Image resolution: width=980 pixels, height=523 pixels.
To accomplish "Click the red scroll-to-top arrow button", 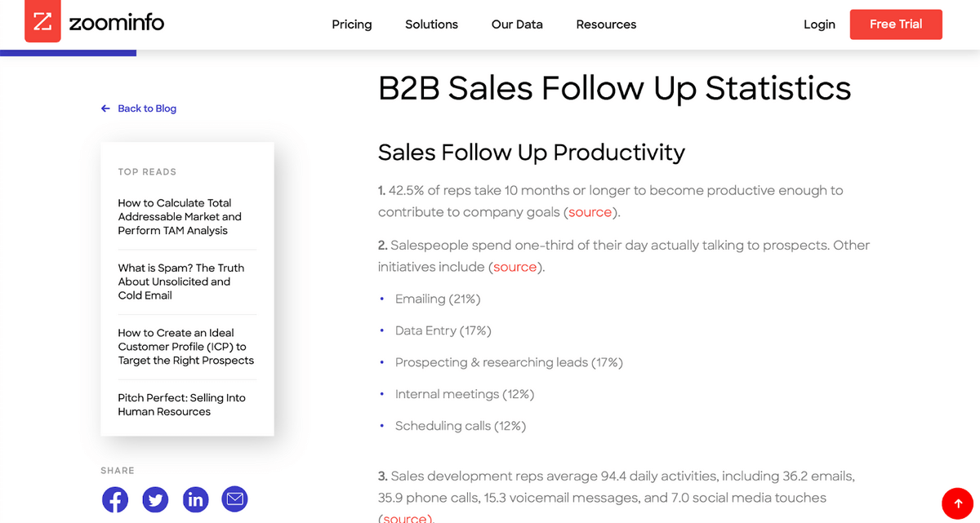I will pos(958,503).
